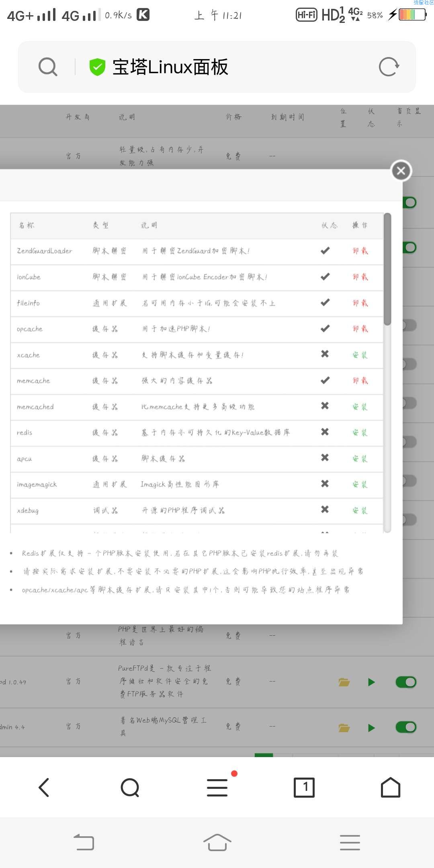Open the folder icon in the MySQL管理工具 row
This screenshot has height=868, width=434.
[344, 727]
